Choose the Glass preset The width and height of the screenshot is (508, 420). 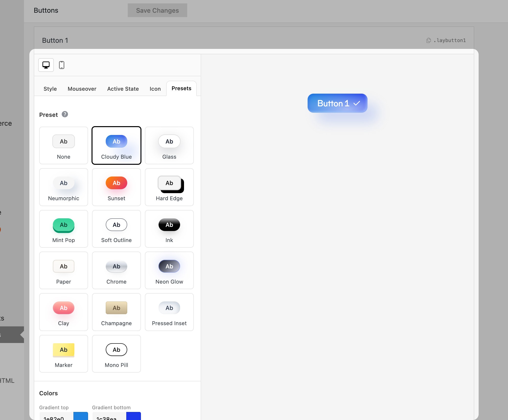click(x=169, y=145)
